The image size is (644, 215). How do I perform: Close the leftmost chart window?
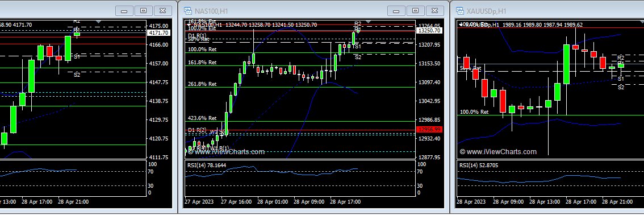(x=162, y=11)
